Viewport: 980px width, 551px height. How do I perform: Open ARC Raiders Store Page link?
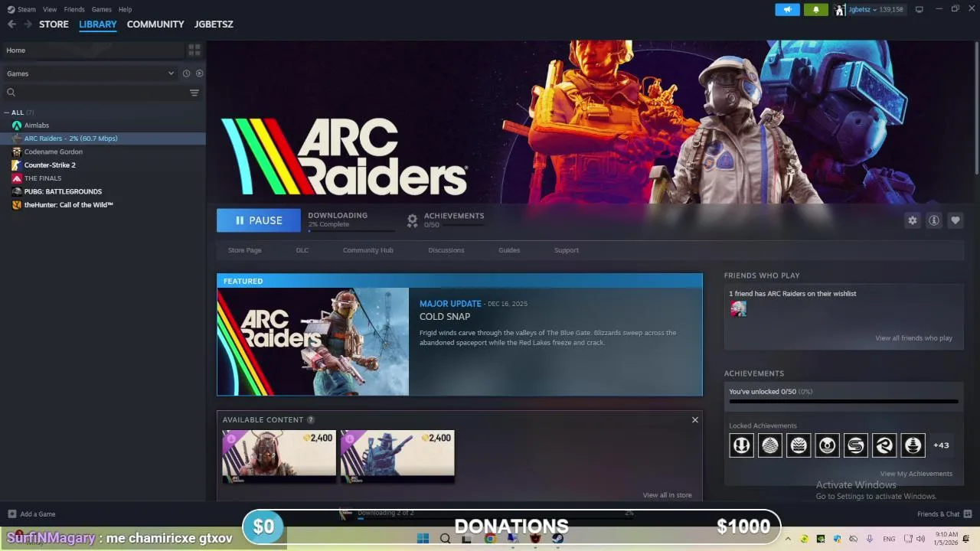(244, 250)
